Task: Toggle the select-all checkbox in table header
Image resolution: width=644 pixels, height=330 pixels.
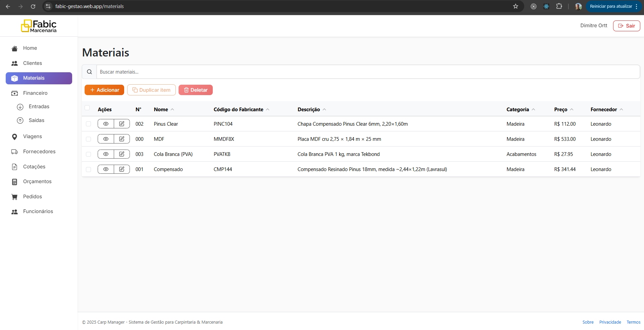Action: 87,108
